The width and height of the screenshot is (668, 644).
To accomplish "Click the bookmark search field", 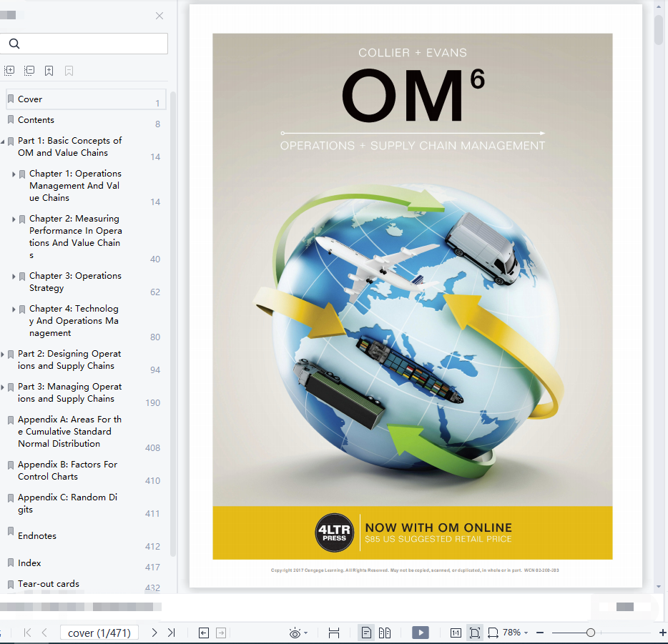I will click(84, 44).
